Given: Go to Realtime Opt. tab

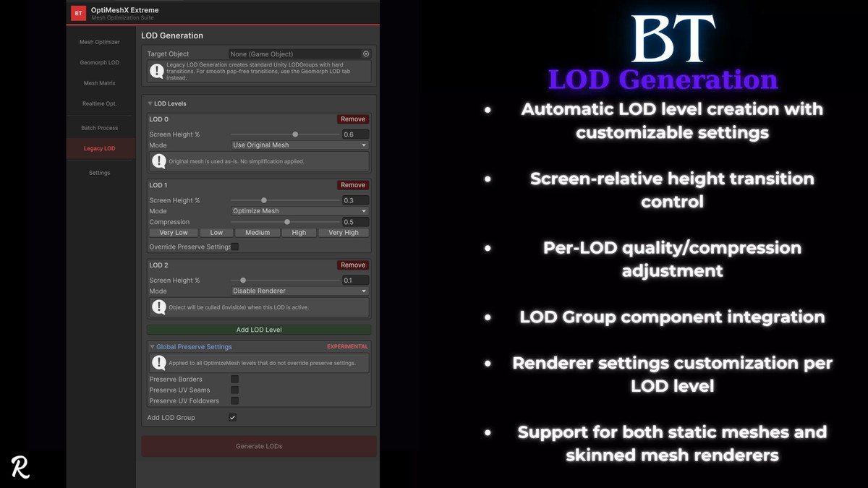Looking at the screenshot, I should (x=100, y=103).
